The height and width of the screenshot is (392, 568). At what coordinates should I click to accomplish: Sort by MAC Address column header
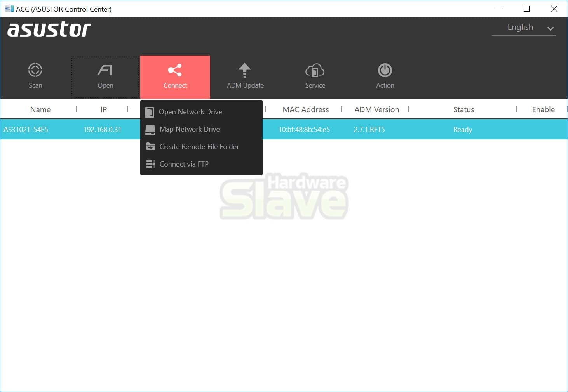click(306, 109)
